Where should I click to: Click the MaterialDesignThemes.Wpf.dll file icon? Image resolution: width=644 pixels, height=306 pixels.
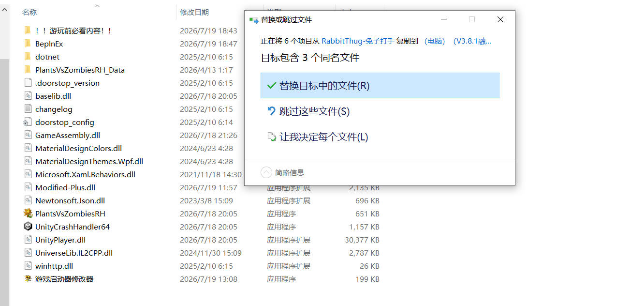point(28,161)
